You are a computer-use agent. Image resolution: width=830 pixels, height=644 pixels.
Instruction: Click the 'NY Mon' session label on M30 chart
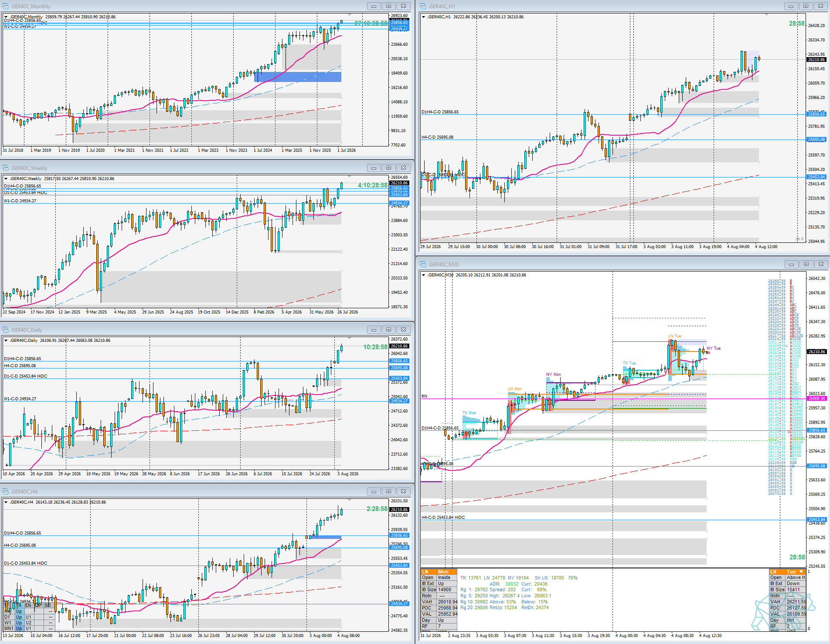(554, 375)
